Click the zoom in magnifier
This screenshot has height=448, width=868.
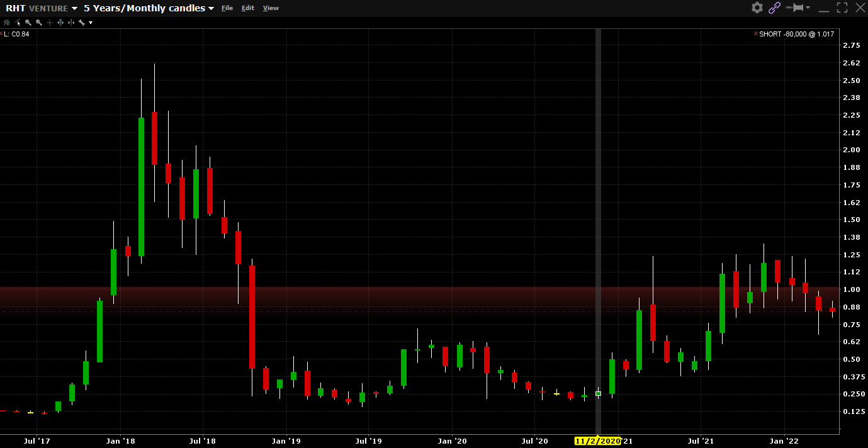pyautogui.click(x=28, y=23)
